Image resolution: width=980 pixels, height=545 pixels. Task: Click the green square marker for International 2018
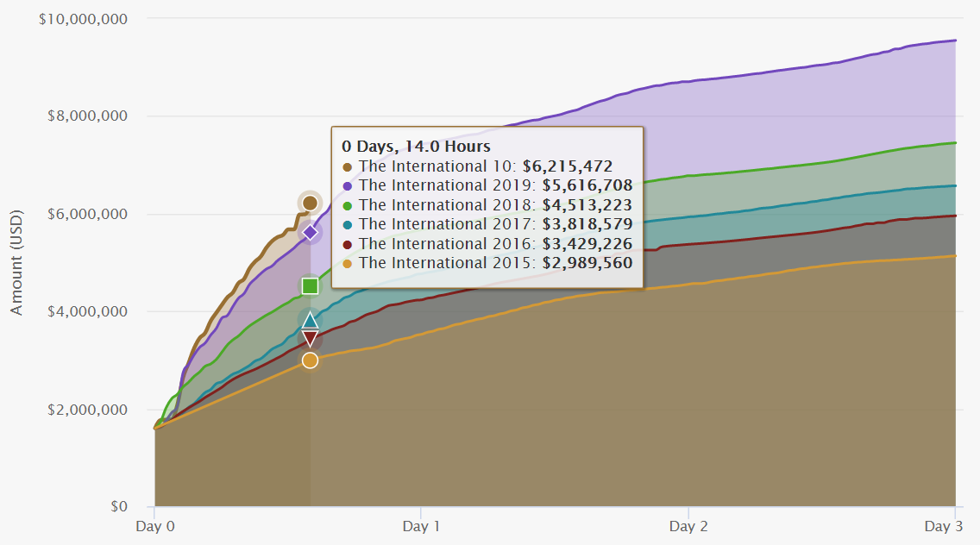click(x=310, y=286)
